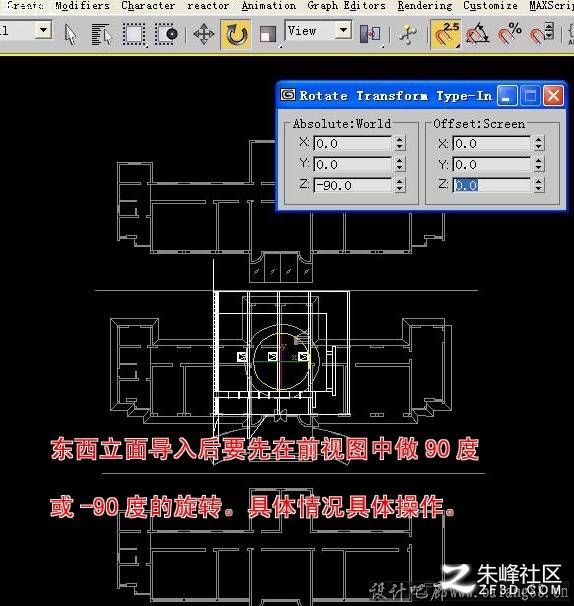
Task: Toggle Window/Crossing selection mode
Action: click(x=166, y=34)
